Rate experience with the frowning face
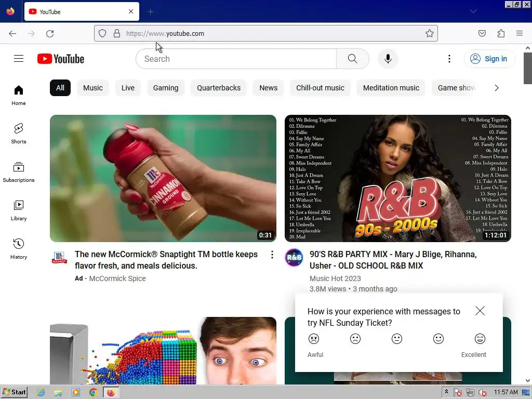532x399 pixels. click(x=355, y=339)
